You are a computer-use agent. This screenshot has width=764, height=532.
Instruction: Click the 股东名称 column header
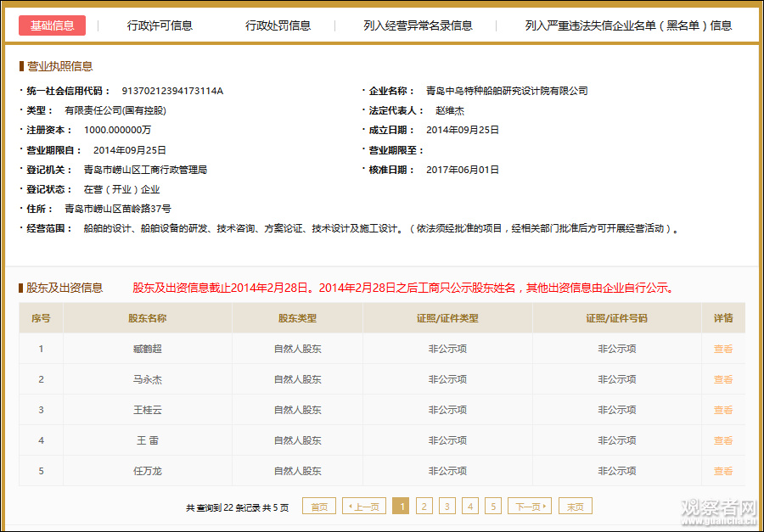coord(147,318)
